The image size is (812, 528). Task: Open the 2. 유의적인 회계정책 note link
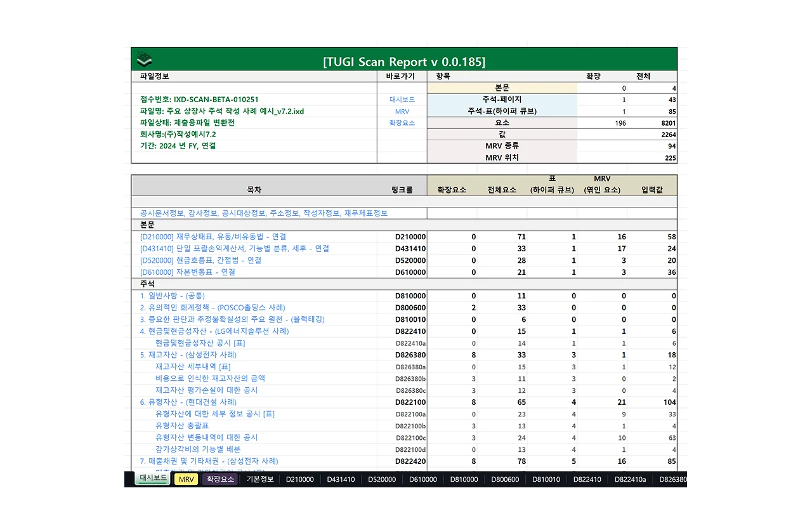213,308
